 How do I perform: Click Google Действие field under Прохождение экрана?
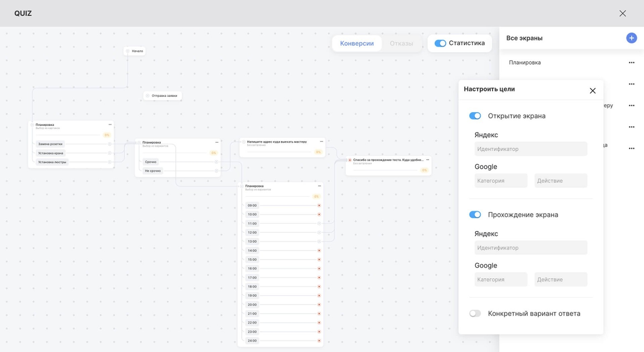[560, 280]
